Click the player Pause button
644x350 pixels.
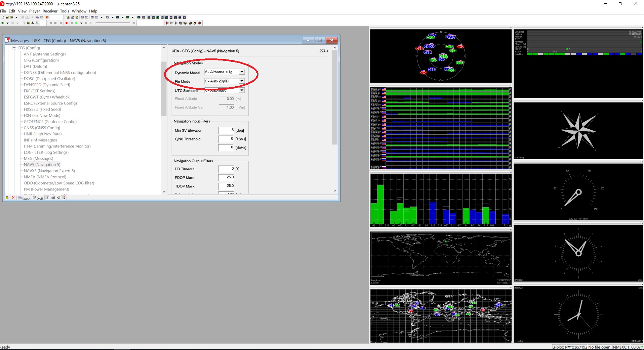point(61,23)
